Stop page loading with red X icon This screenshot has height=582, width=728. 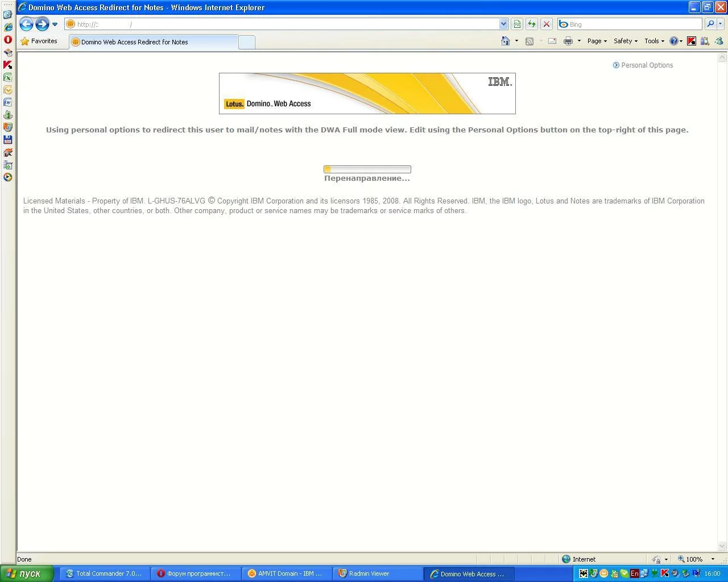(546, 24)
